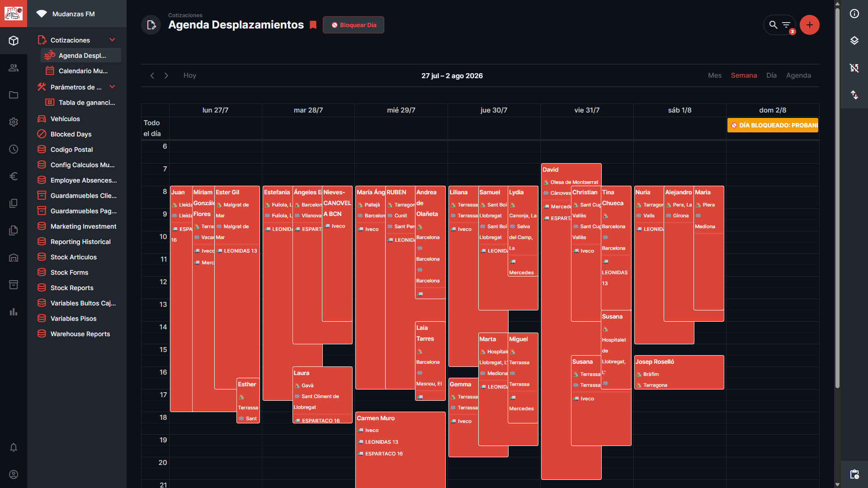
Task: Click the layers icon in right panel
Action: click(x=854, y=41)
